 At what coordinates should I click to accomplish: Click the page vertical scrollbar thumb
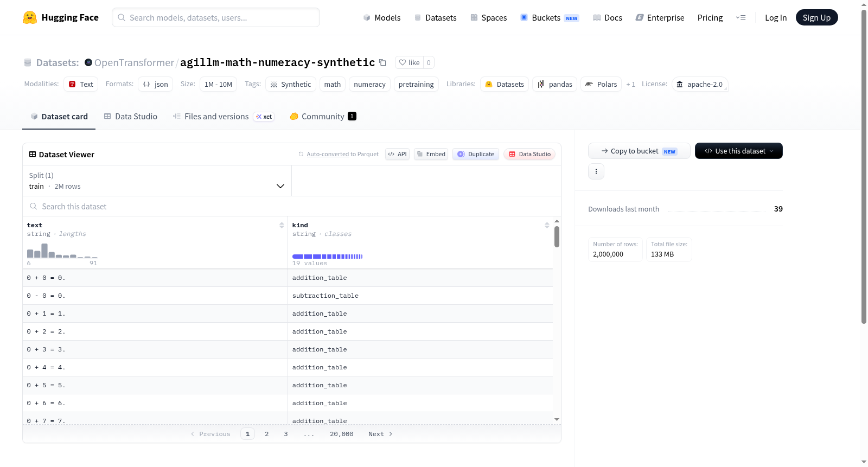point(864,167)
